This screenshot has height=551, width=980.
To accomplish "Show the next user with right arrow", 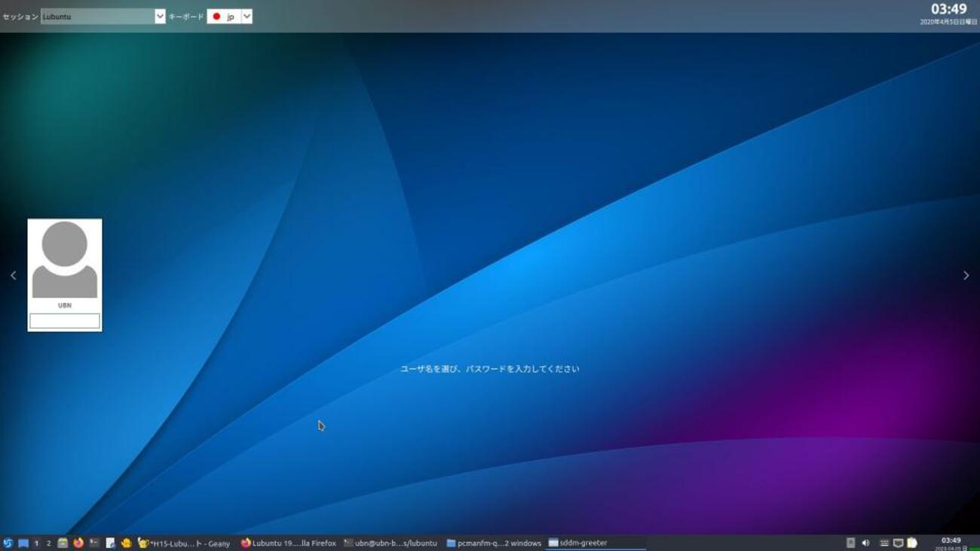I will (966, 276).
